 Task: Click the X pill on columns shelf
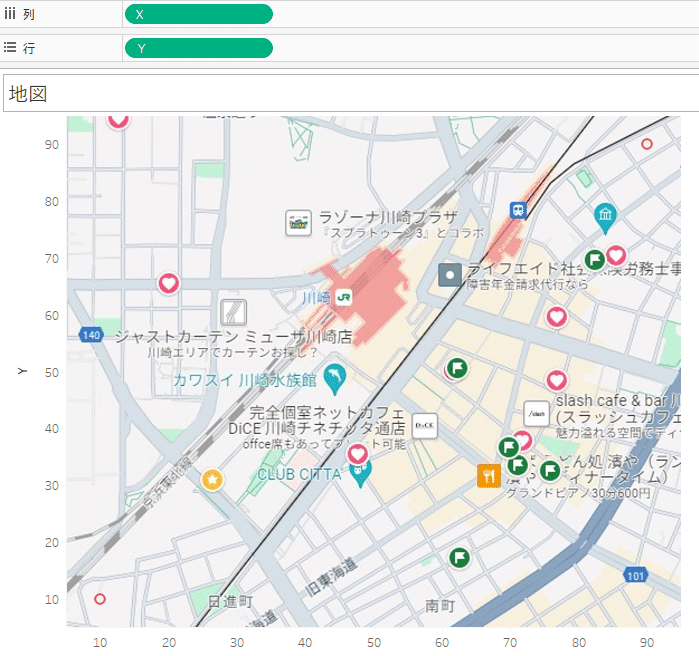(x=199, y=14)
